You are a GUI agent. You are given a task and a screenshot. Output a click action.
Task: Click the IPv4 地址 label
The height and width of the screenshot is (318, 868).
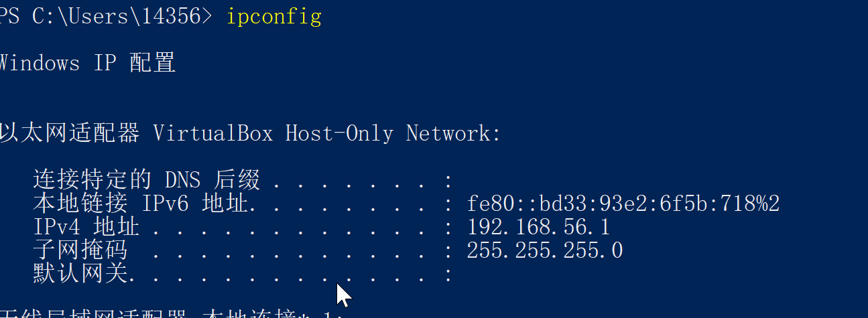point(86,227)
